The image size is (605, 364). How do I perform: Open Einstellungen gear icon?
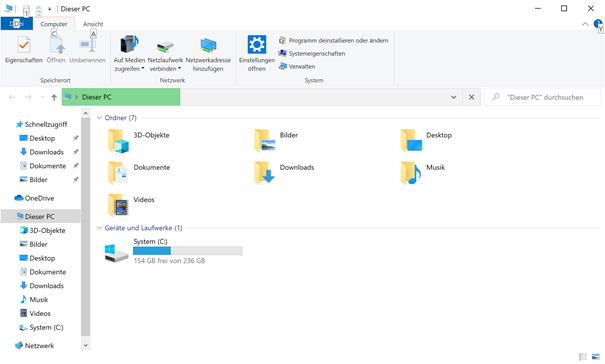click(257, 45)
